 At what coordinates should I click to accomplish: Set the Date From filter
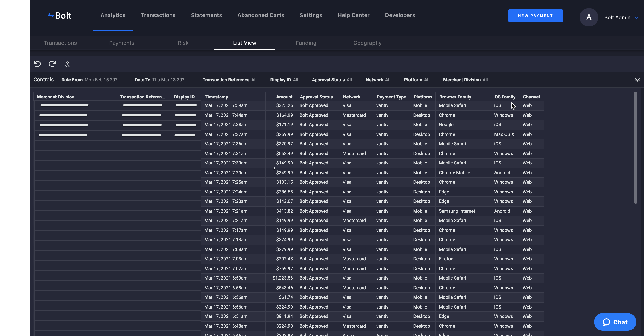click(91, 80)
